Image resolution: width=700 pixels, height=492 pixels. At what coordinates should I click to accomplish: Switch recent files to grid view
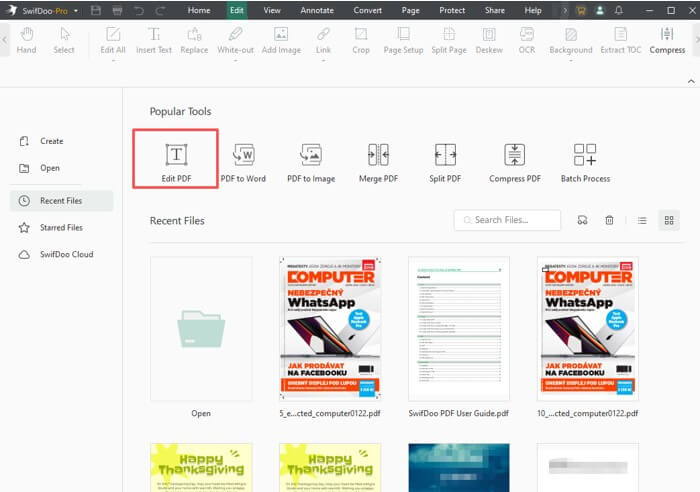pos(669,220)
